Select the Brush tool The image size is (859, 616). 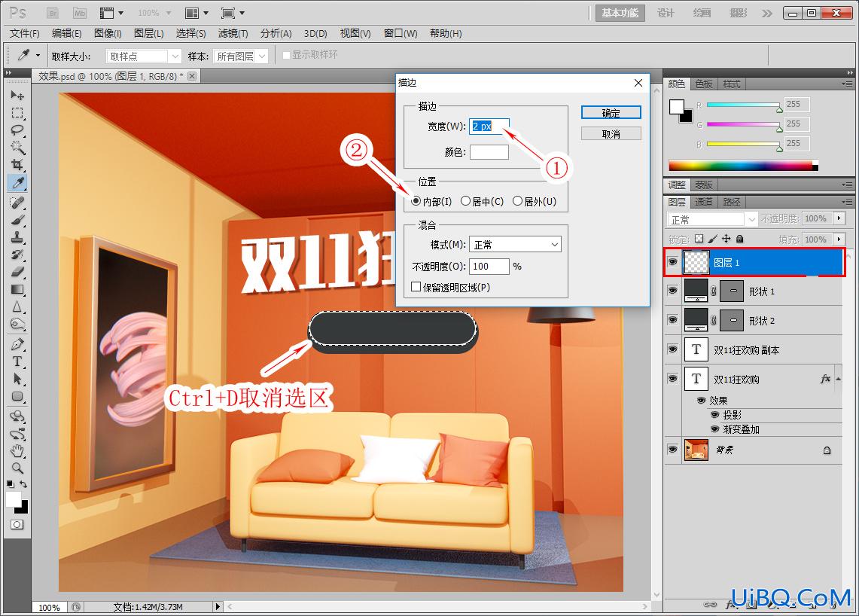pyautogui.click(x=17, y=221)
